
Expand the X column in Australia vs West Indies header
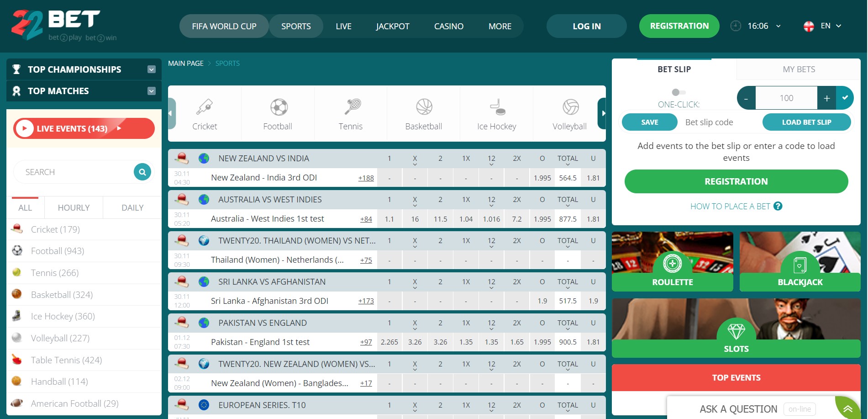click(415, 205)
